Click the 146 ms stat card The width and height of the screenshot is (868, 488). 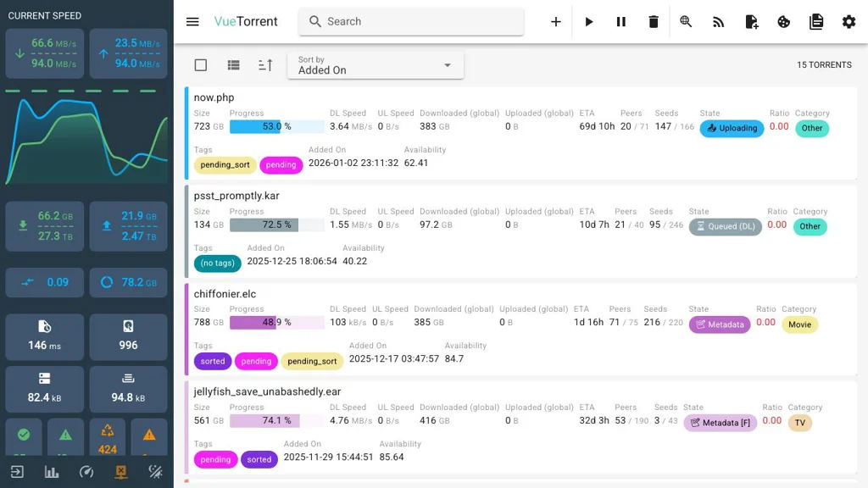coord(45,337)
